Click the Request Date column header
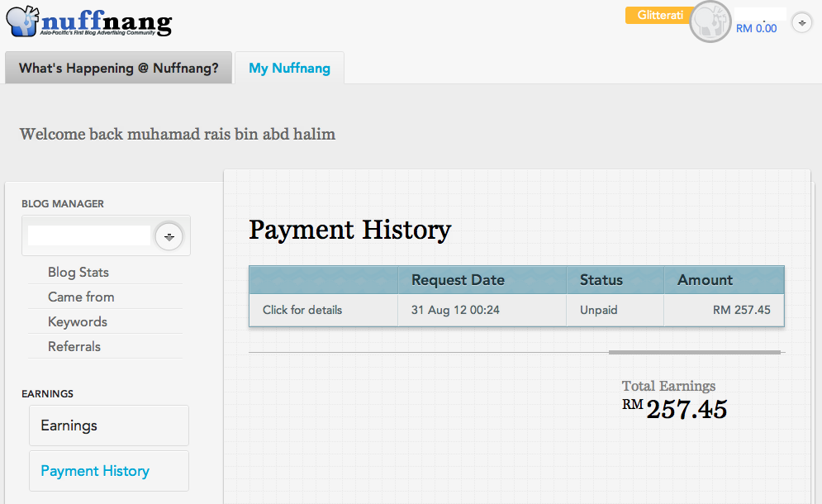This screenshot has width=822, height=504. tap(458, 280)
